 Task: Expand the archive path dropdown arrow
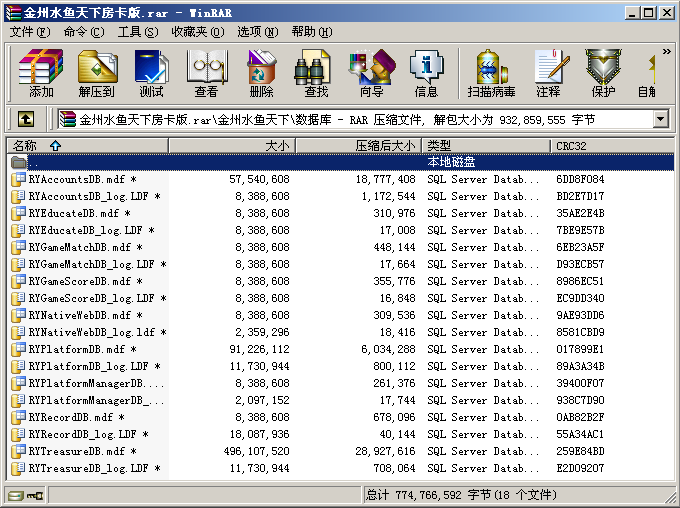coord(660,119)
